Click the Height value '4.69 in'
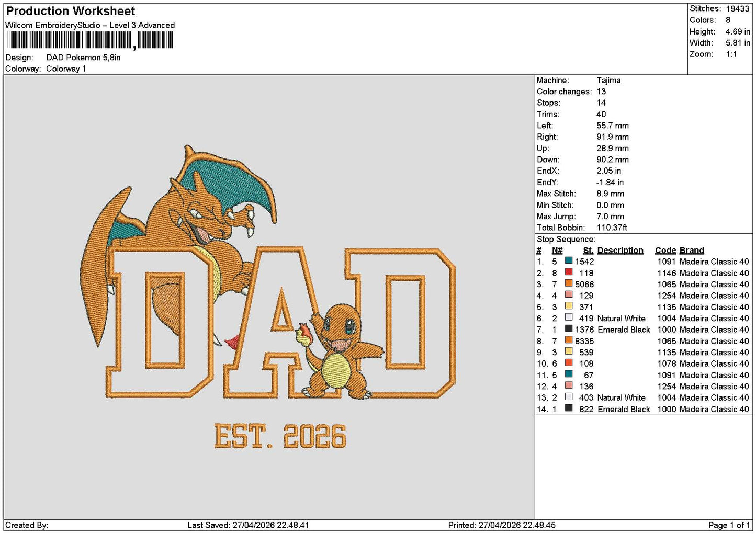Image resolution: width=756 pixels, height=534 pixels. coord(738,31)
